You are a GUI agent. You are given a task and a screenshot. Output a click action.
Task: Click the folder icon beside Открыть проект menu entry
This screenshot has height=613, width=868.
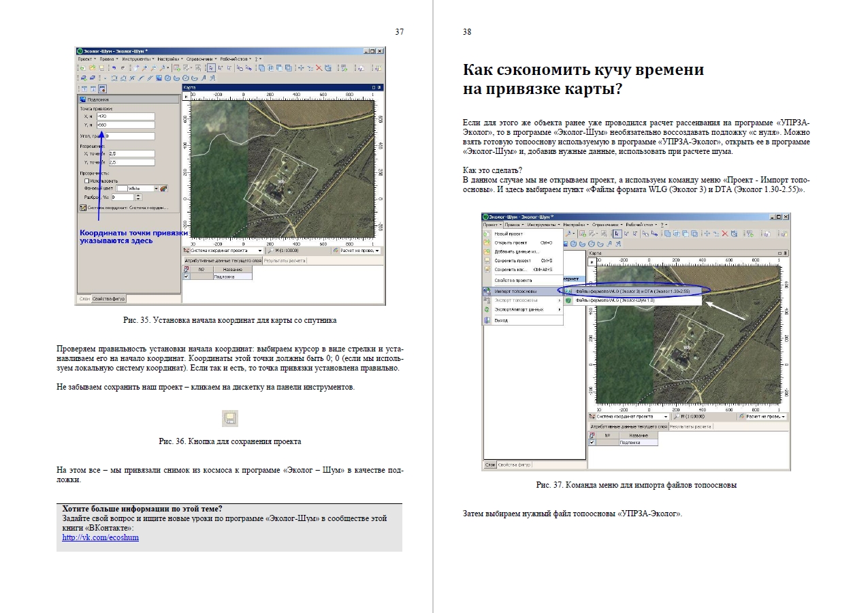point(486,242)
